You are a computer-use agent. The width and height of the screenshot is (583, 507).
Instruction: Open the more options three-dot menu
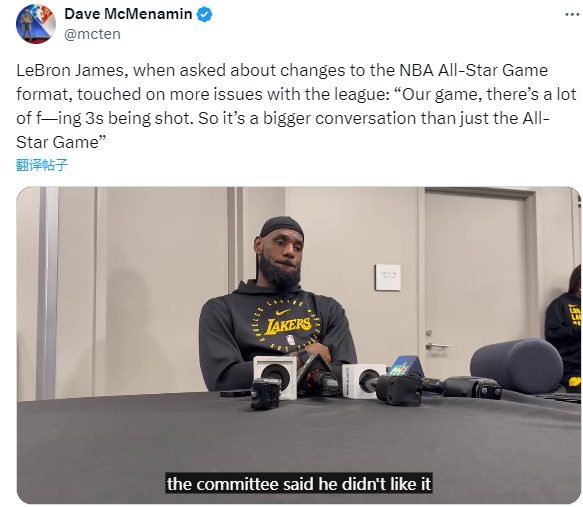(x=572, y=14)
